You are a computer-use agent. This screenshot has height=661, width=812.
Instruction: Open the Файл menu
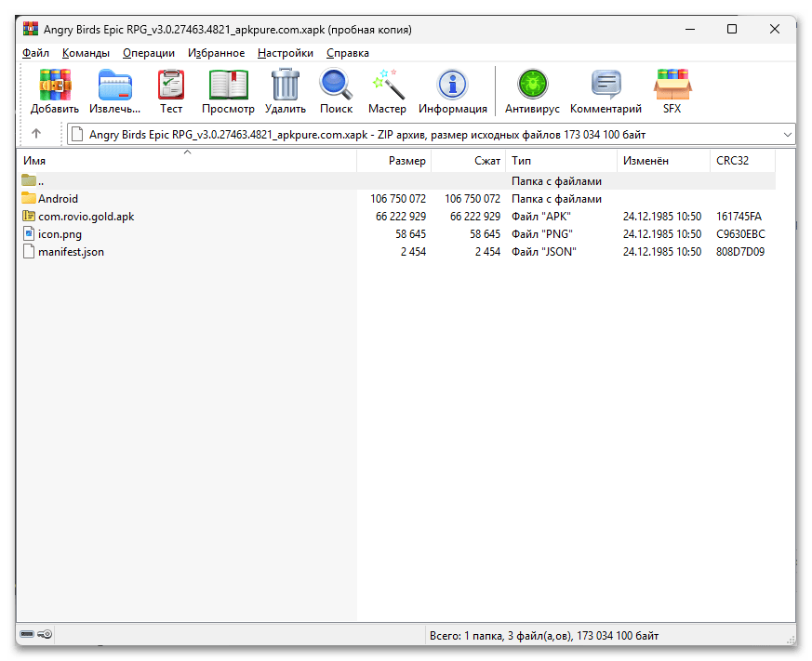tap(35, 53)
